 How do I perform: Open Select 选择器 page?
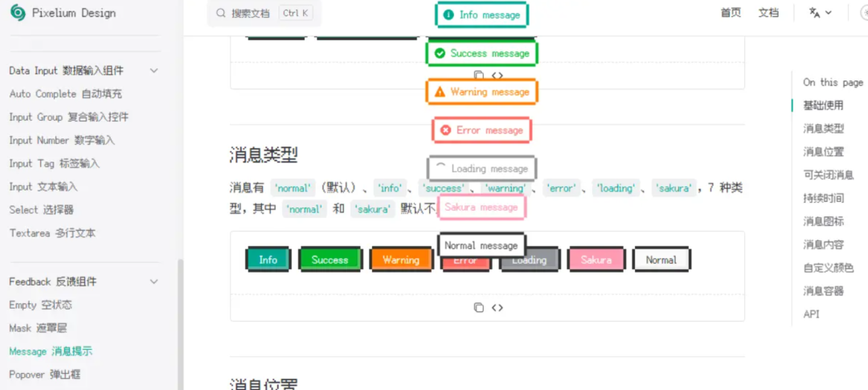42,211
